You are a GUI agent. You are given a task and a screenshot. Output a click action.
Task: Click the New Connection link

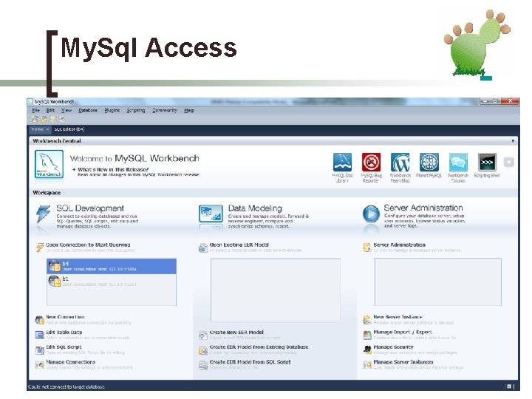point(65,316)
